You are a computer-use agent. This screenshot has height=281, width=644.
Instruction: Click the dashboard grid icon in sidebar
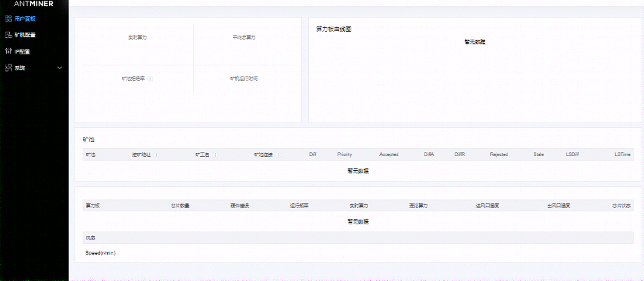pos(9,19)
